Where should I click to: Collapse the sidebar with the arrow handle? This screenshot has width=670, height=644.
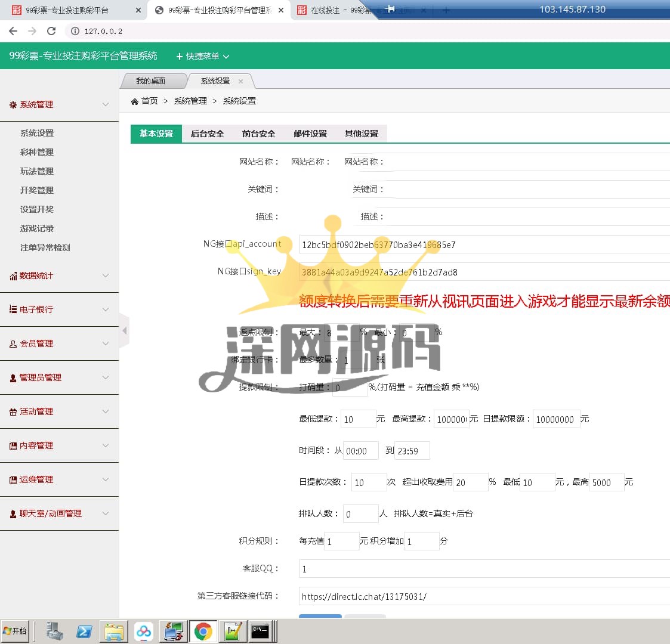124,330
